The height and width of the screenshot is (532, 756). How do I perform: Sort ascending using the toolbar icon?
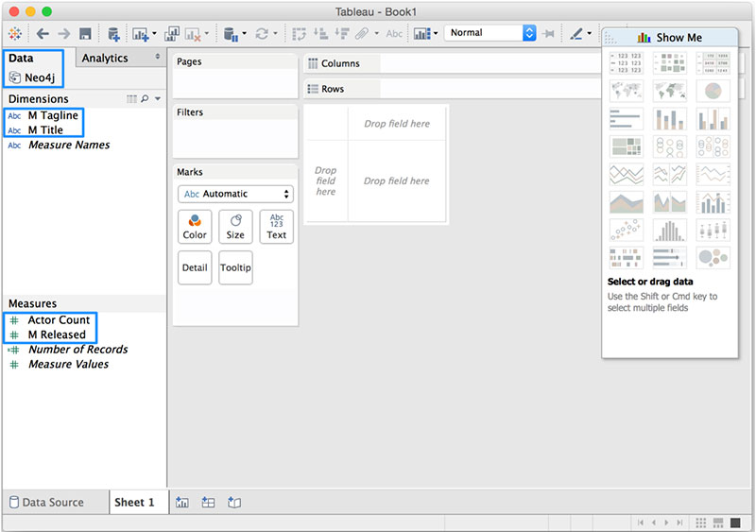point(320,33)
